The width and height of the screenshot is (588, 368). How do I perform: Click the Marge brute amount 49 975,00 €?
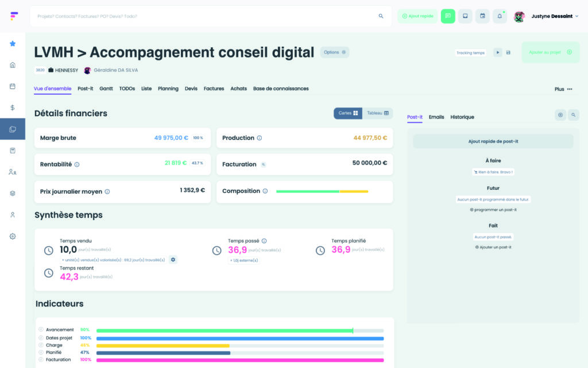click(x=171, y=138)
